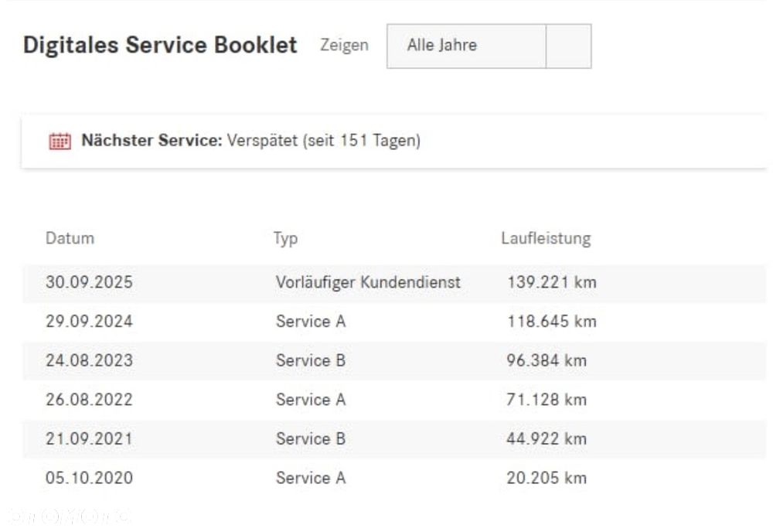Click the 118.645 km mileage value

click(x=552, y=322)
